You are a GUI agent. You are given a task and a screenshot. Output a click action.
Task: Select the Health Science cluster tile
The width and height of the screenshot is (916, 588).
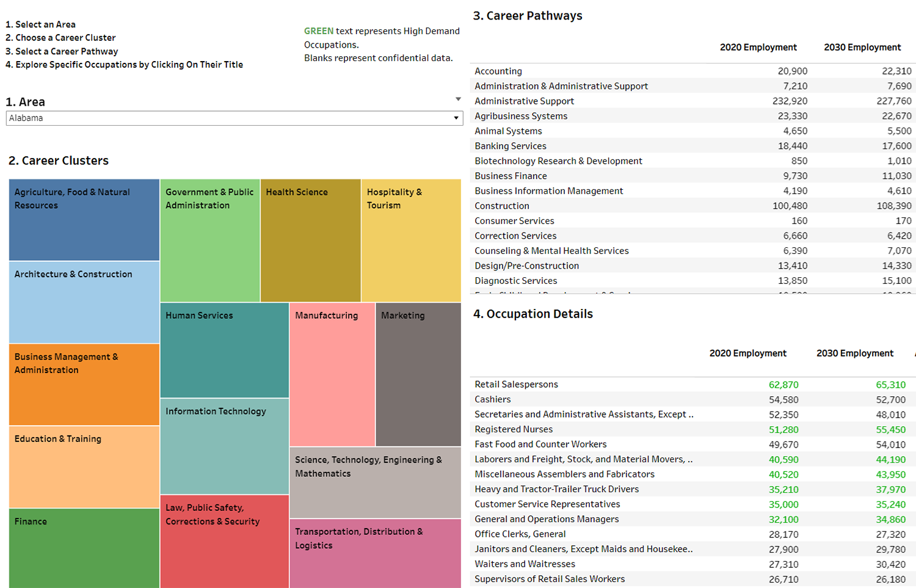pos(310,240)
